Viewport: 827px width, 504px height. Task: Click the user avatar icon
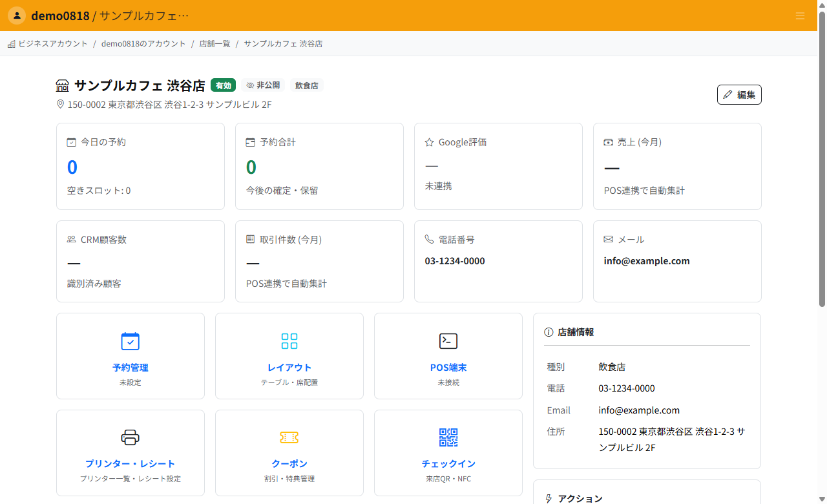pyautogui.click(x=17, y=16)
